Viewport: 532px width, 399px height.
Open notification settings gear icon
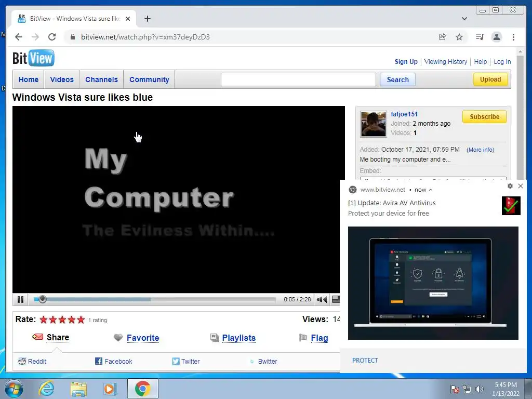pos(510,186)
